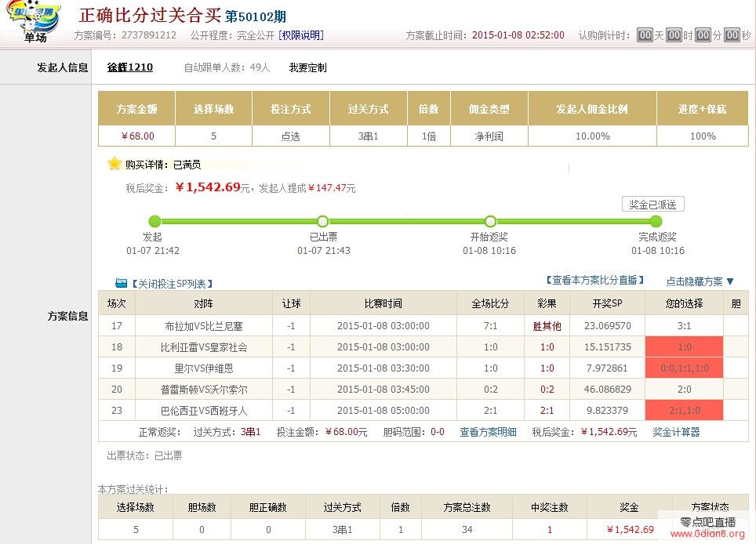
Task: Click the 完成派奖 progress step circle
Action: click(x=656, y=221)
